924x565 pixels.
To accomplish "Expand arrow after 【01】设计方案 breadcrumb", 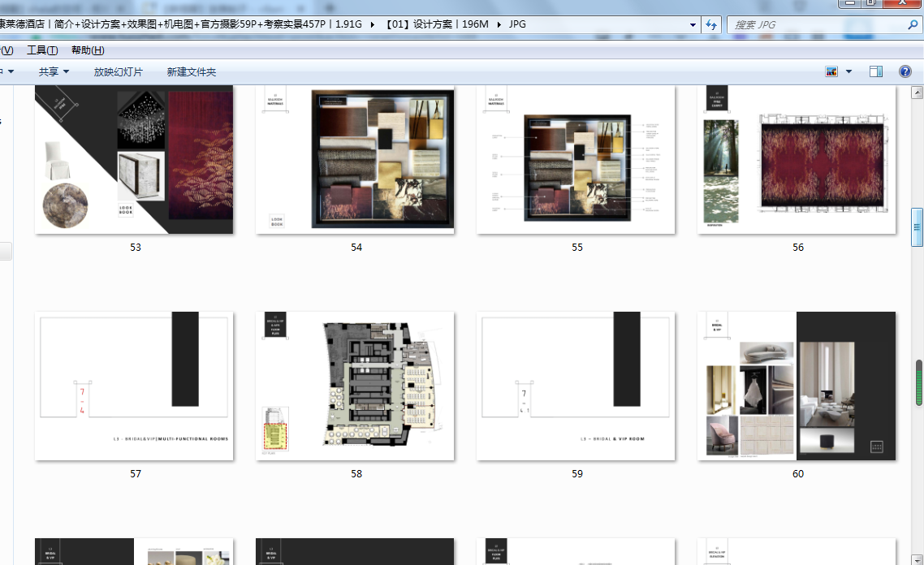I will click(499, 24).
